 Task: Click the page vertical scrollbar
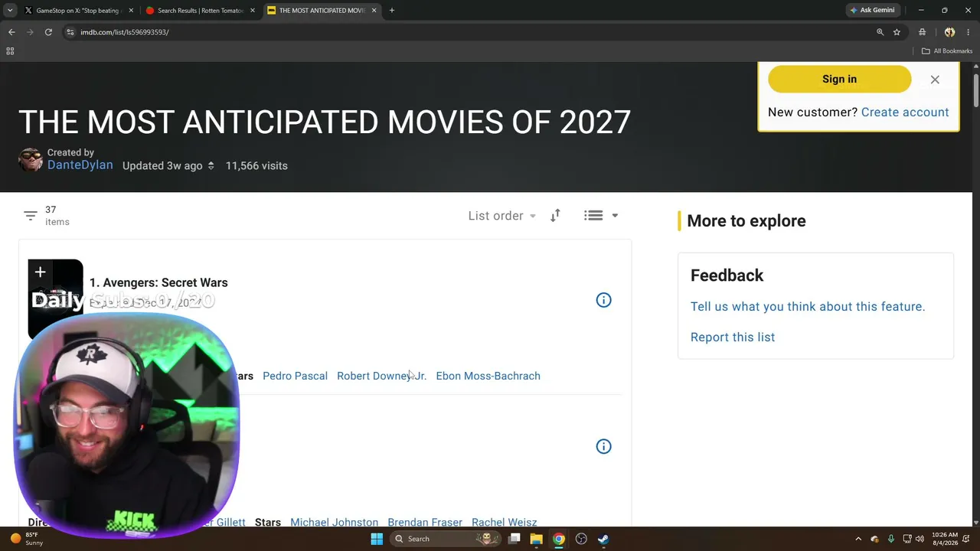(x=975, y=92)
